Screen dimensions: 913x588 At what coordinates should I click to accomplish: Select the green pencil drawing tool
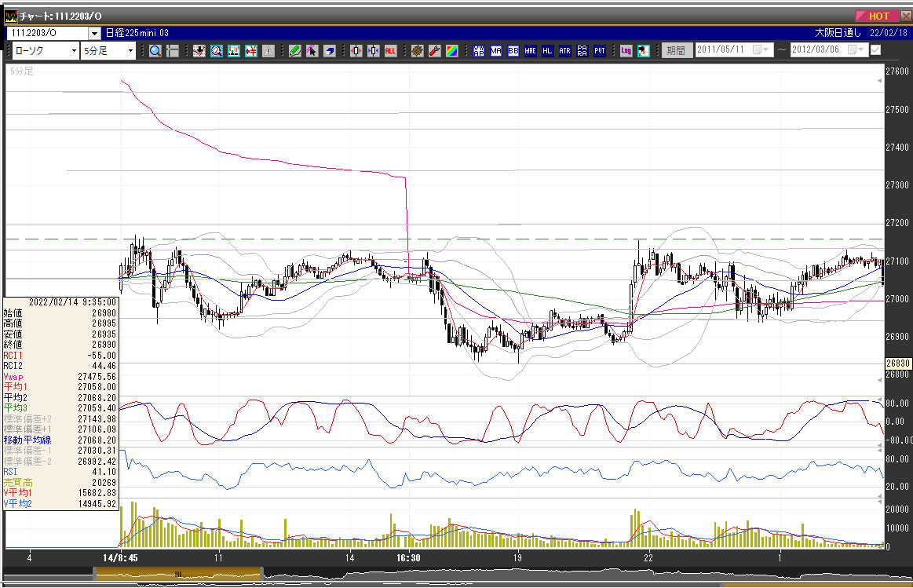[x=295, y=51]
